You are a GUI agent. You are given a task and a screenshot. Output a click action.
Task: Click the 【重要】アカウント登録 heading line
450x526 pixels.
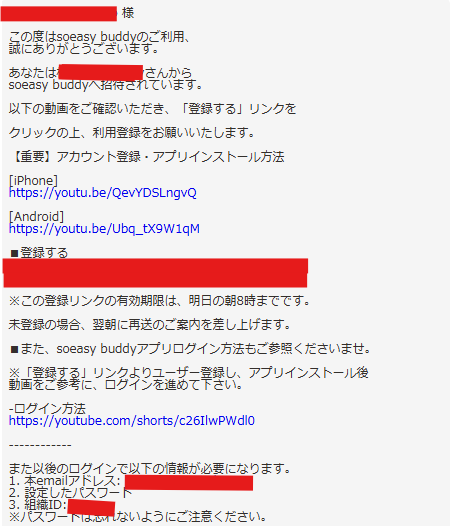[x=147, y=157]
